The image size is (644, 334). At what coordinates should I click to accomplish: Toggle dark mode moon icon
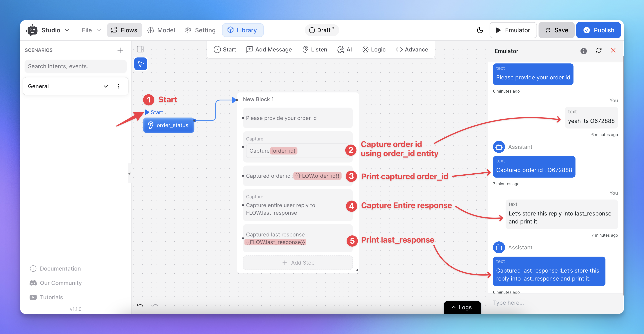(x=480, y=30)
